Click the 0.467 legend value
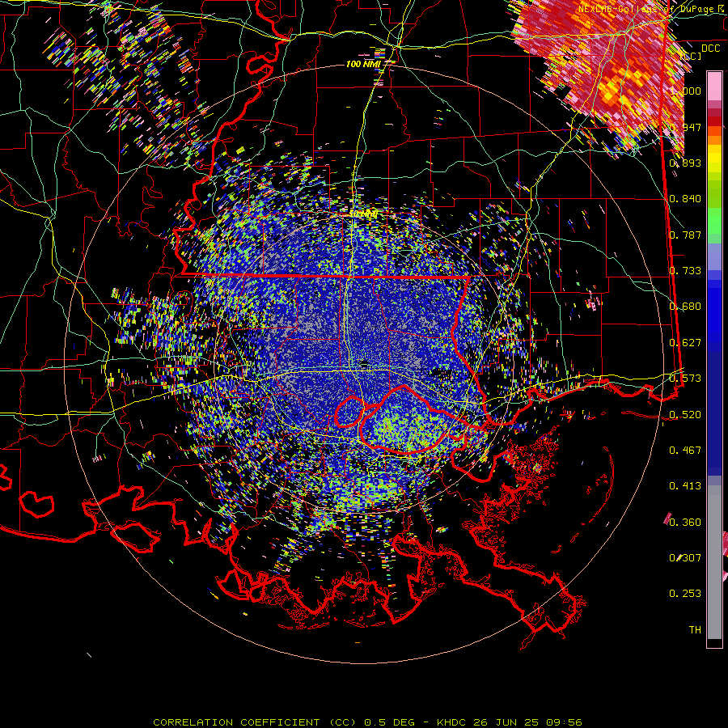 685,451
